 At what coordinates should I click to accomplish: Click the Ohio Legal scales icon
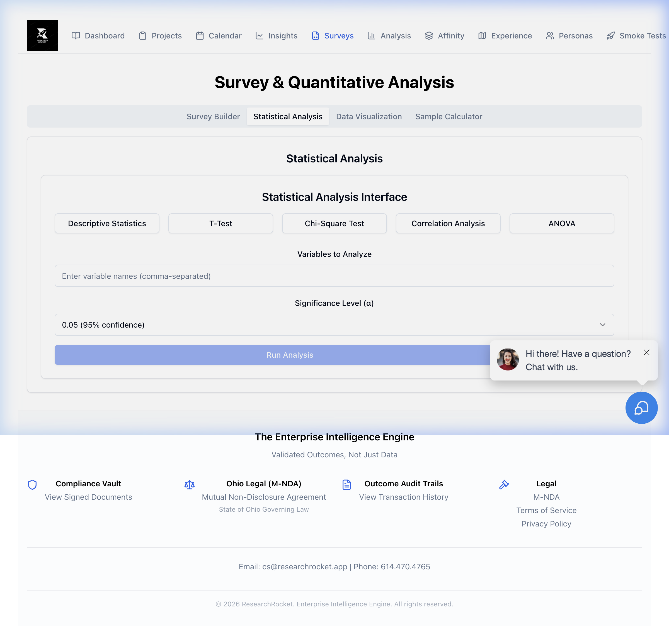pos(190,484)
